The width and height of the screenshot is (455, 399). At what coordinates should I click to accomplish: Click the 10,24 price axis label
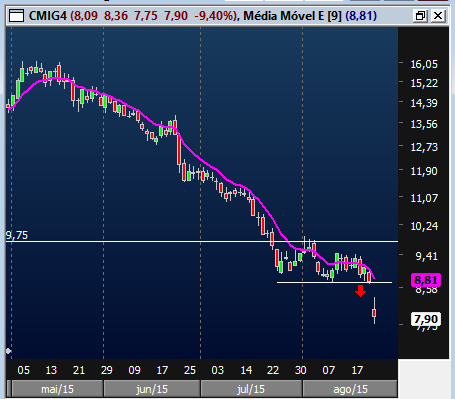[x=424, y=226]
